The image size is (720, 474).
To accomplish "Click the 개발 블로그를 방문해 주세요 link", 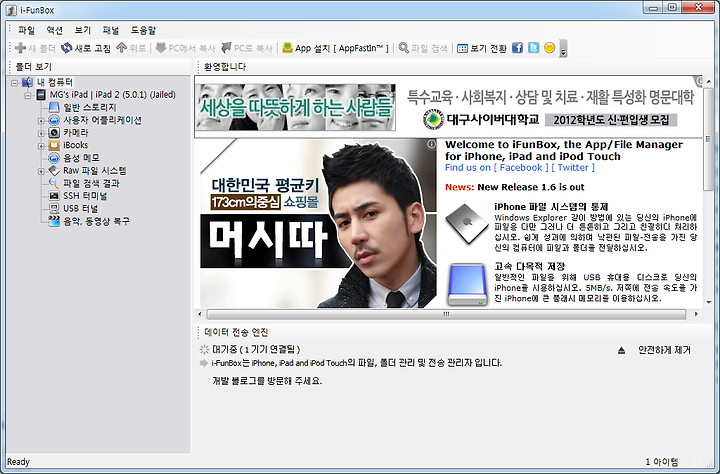I will (x=267, y=381).
